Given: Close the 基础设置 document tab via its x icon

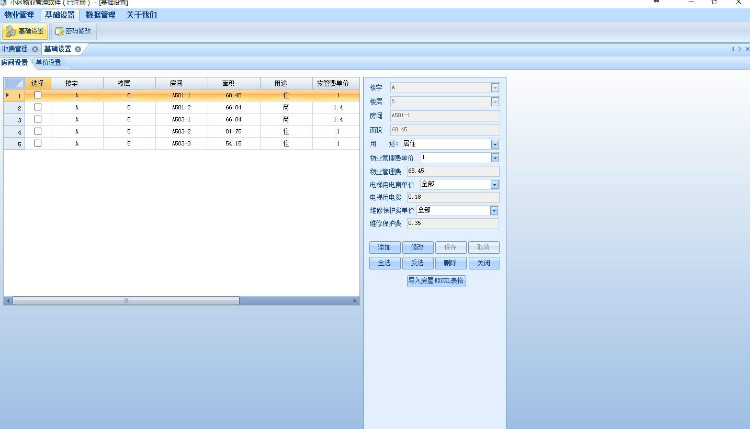Looking at the screenshot, I should (77, 49).
